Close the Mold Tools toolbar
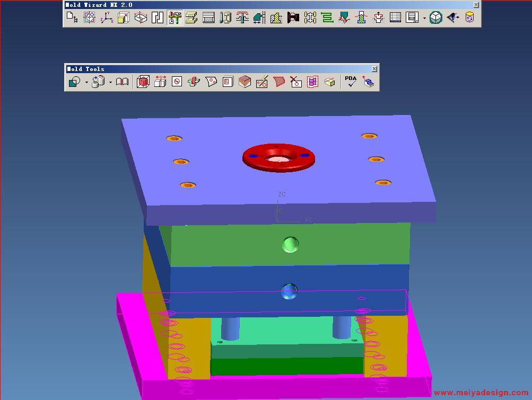This screenshot has height=400, width=532. click(x=374, y=69)
